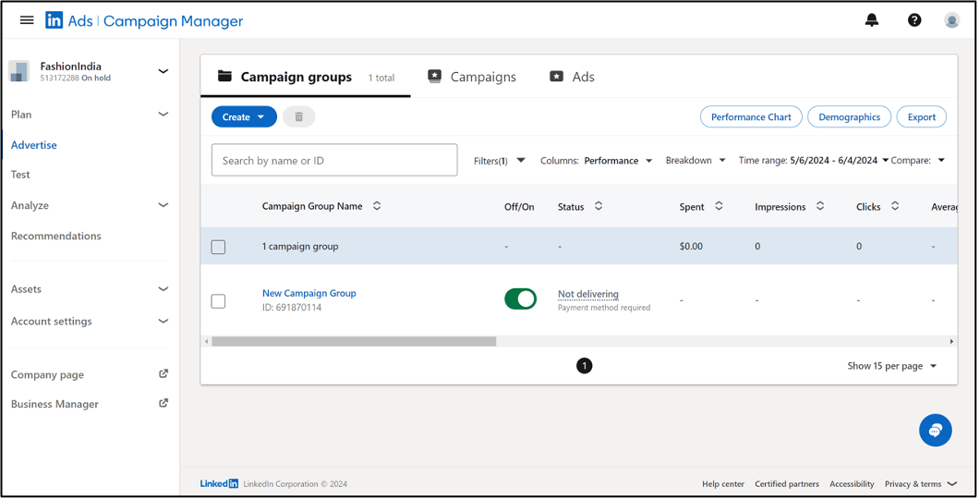
Task: Open the Columns Performance dropdown
Action: 598,161
